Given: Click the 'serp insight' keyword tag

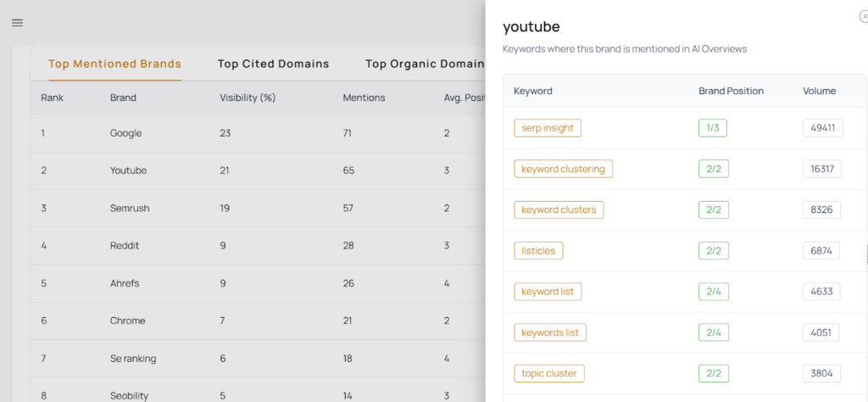Looking at the screenshot, I should [548, 128].
